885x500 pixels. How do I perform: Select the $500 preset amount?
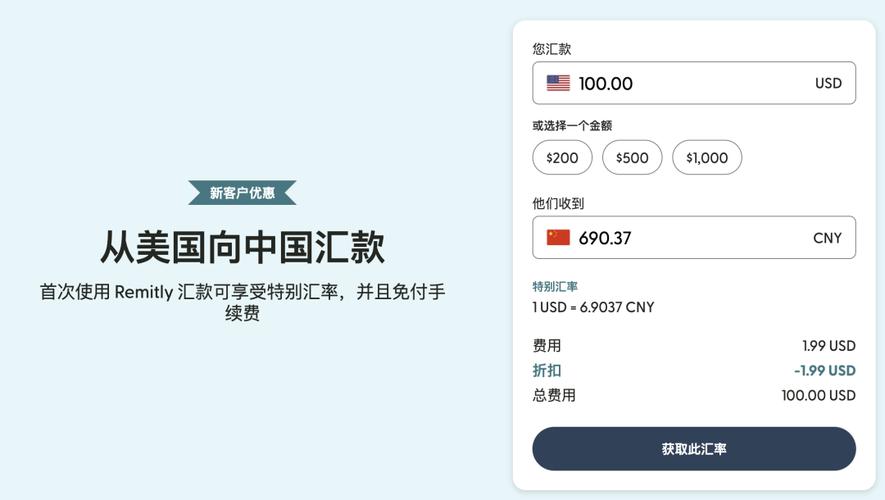tap(632, 157)
